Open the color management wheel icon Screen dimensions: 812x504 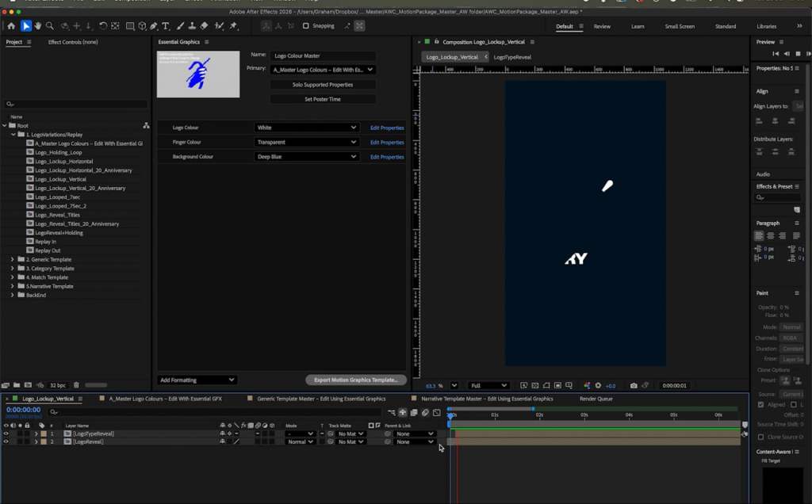tap(587, 385)
